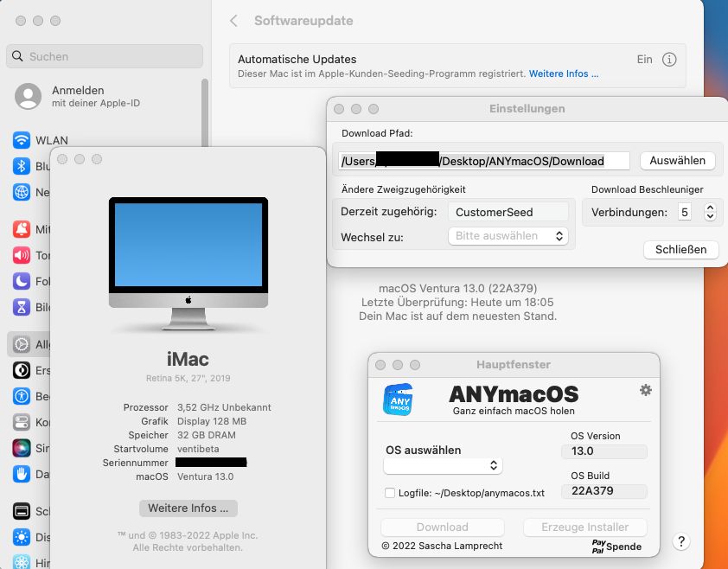Viewport: 728px width, 569px height.
Task: Select the General gear icon in sidebar
Action: [x=22, y=344]
